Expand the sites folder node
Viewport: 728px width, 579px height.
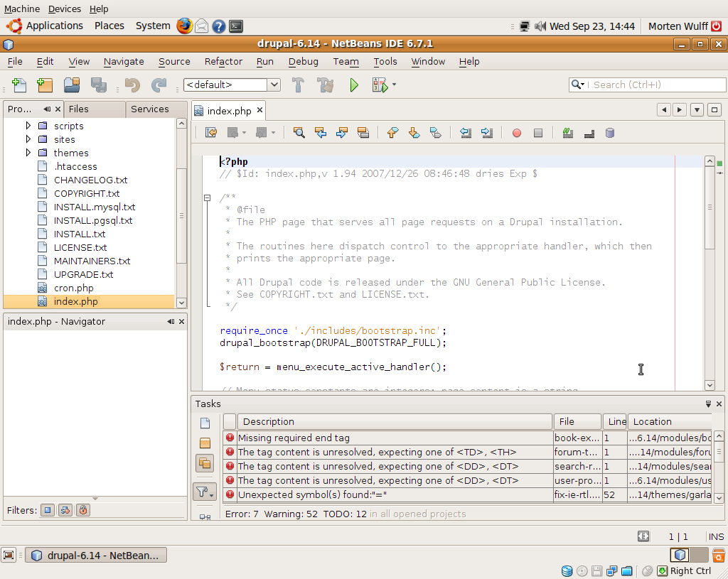(28, 139)
